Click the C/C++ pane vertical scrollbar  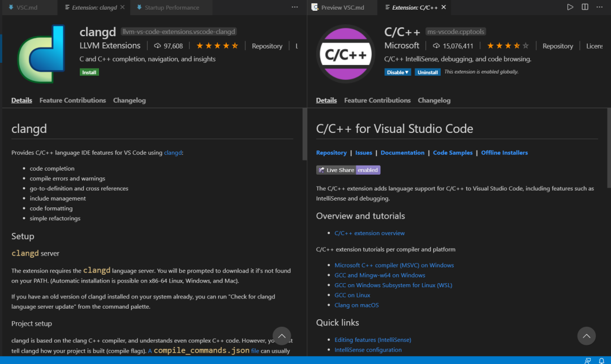(x=609, y=148)
